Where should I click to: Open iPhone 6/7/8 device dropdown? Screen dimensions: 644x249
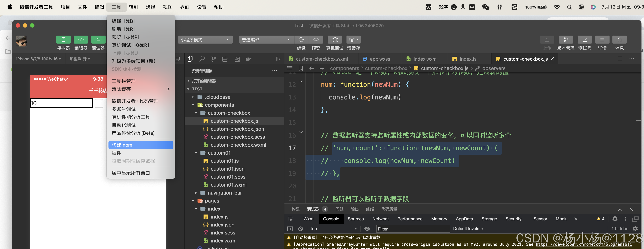38,59
